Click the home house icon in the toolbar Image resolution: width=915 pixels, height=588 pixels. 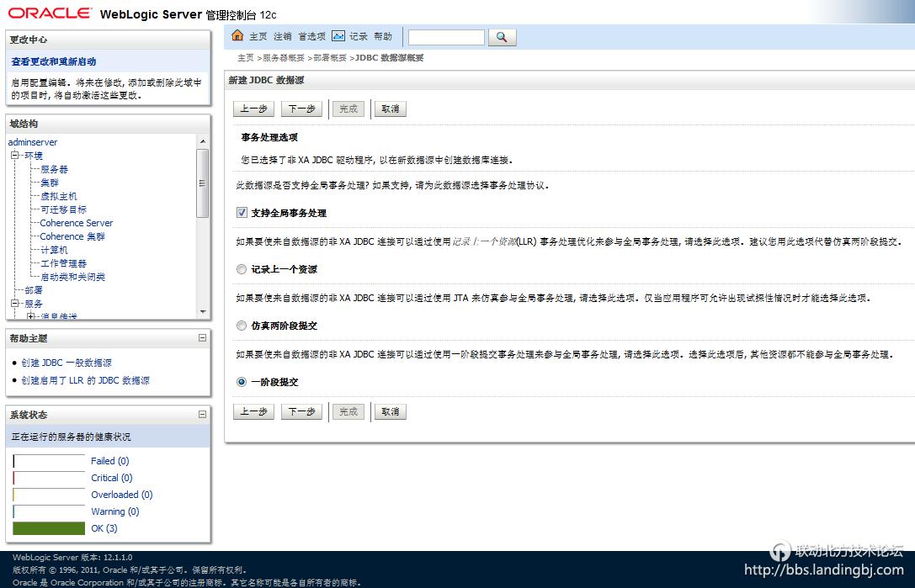click(239, 36)
